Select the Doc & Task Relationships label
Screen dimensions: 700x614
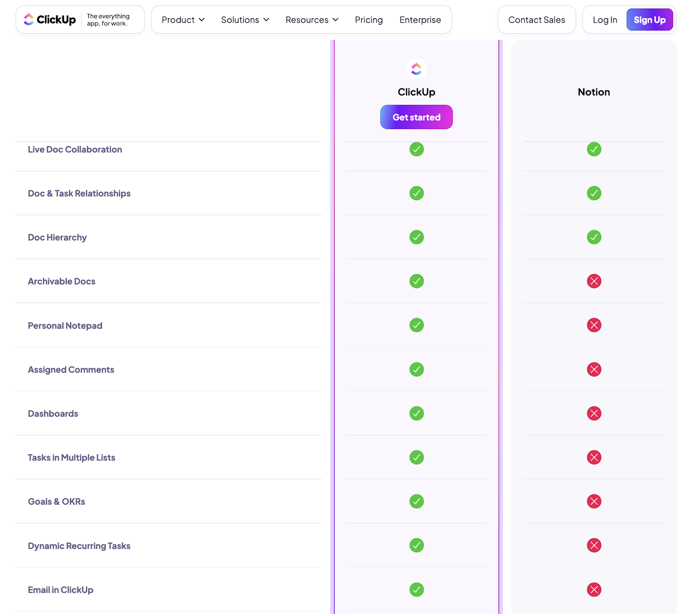79,193
